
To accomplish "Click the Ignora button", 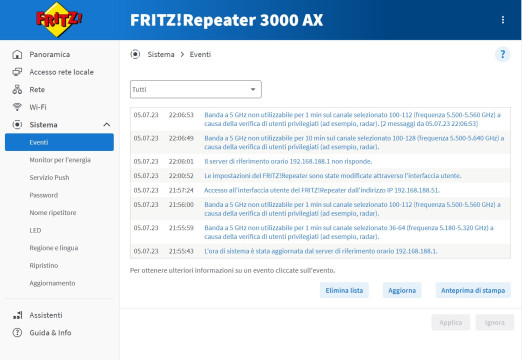I will tap(495, 322).
